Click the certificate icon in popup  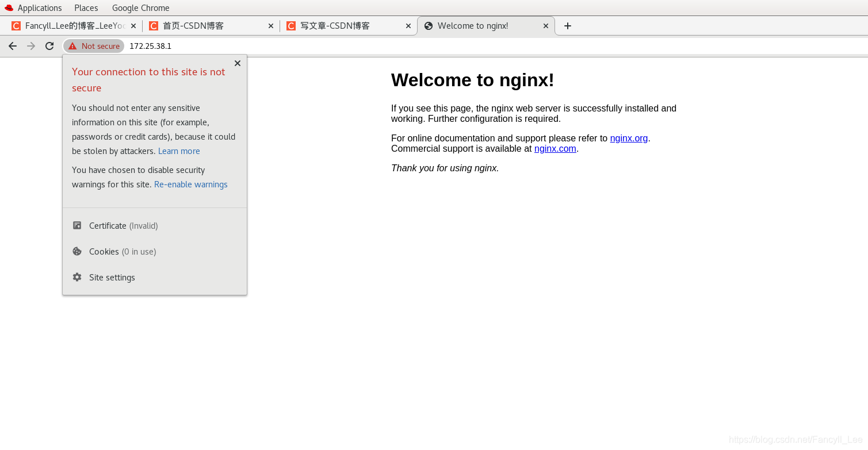pos(77,225)
